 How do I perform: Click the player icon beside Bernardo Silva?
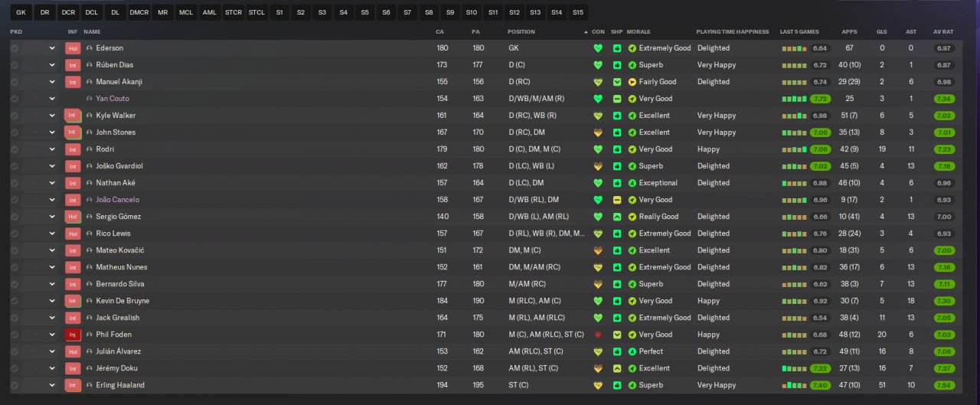point(90,284)
